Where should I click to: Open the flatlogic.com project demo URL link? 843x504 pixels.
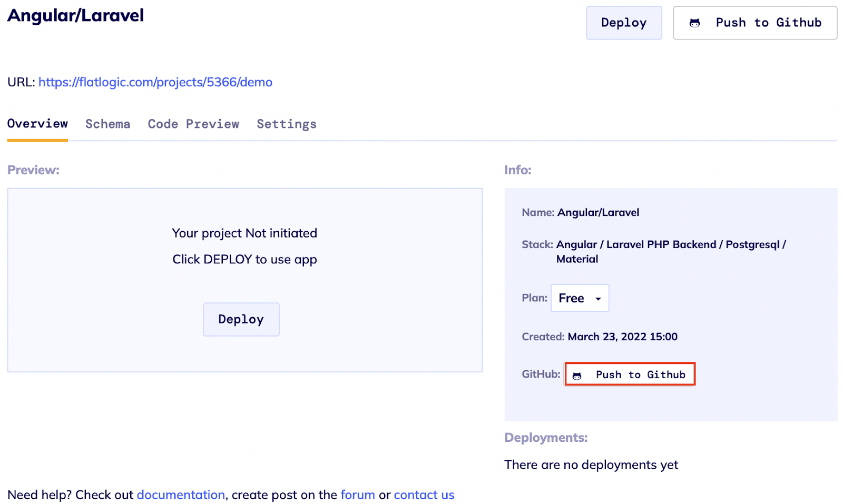[x=155, y=82]
